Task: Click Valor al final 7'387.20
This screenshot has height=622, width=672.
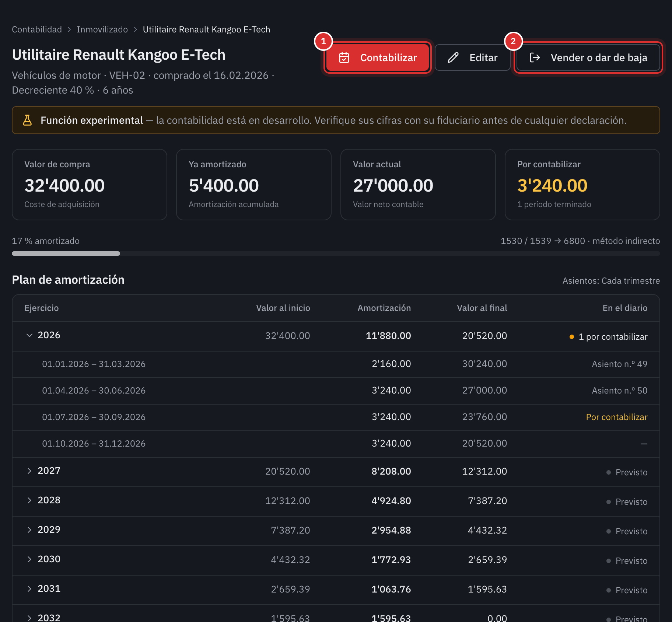Action: (x=487, y=501)
